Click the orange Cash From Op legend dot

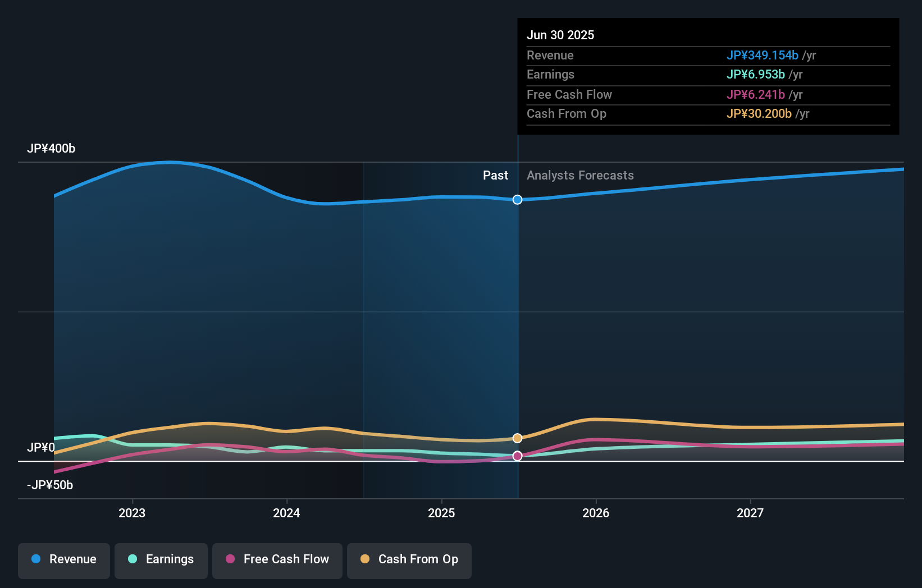tap(366, 559)
